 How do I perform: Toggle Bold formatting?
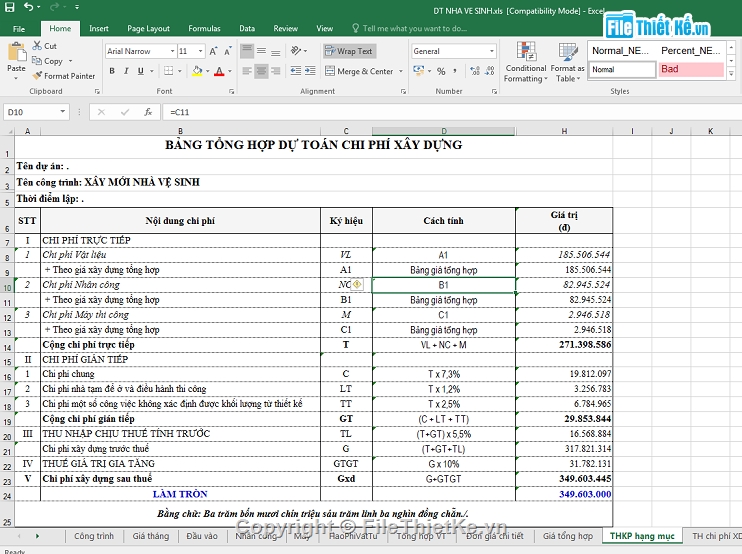112,71
